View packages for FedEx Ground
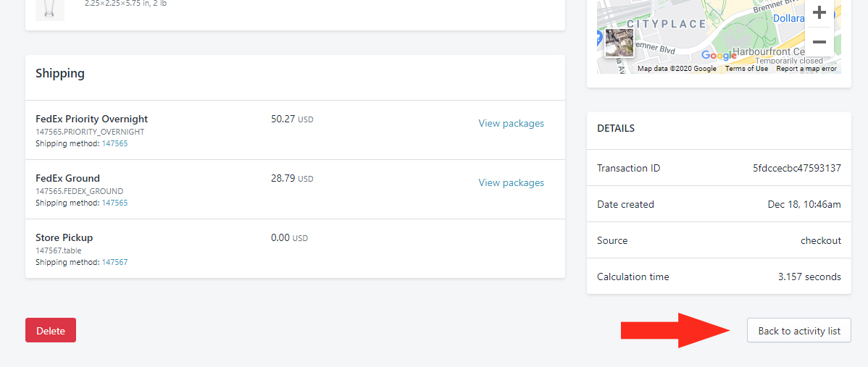868x367 pixels. [x=511, y=183]
